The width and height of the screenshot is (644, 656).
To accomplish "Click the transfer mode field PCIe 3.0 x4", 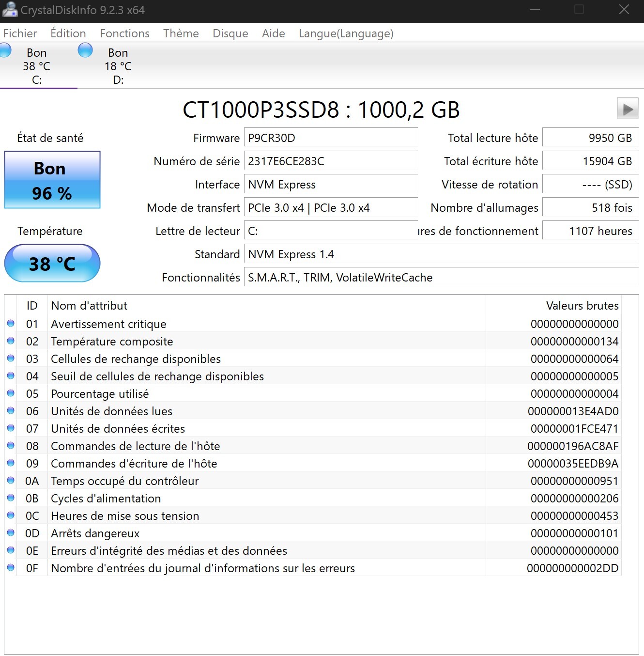I will click(331, 208).
